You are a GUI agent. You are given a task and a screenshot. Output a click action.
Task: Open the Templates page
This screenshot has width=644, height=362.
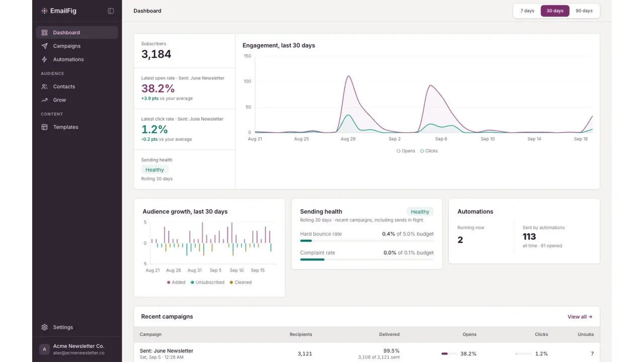point(77,127)
